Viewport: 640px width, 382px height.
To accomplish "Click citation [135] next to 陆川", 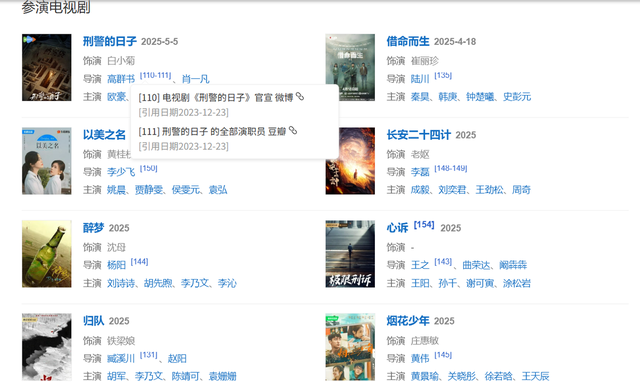I will coord(443,76).
